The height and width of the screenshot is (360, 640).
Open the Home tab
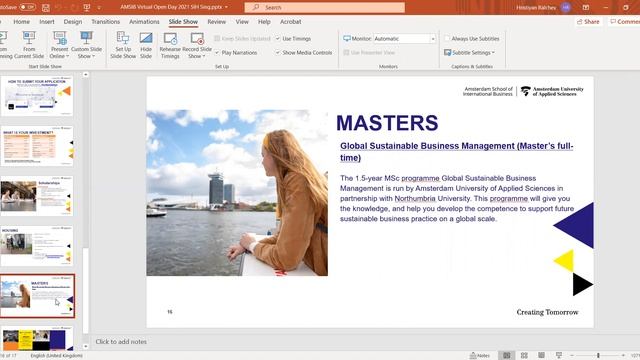[x=21, y=22]
